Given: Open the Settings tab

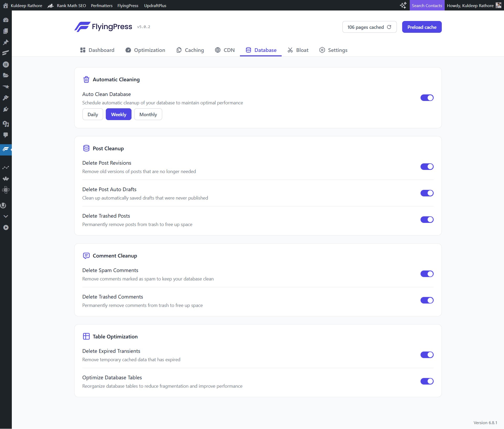Looking at the screenshot, I should pyautogui.click(x=333, y=50).
